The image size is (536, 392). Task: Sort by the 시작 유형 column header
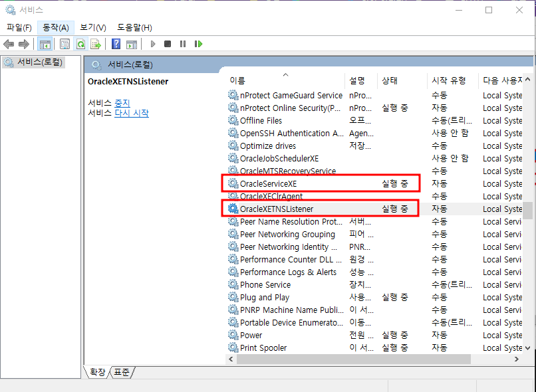[x=453, y=80]
